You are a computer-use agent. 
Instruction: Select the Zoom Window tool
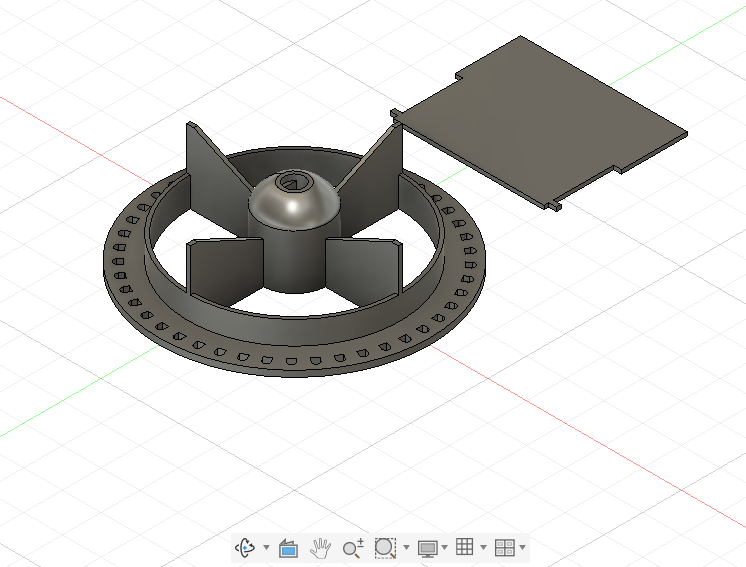[x=385, y=548]
